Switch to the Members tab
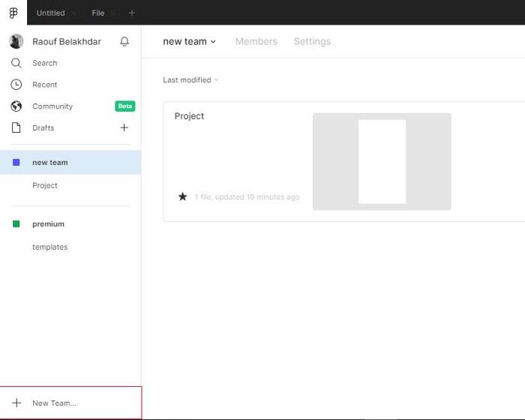 [256, 41]
